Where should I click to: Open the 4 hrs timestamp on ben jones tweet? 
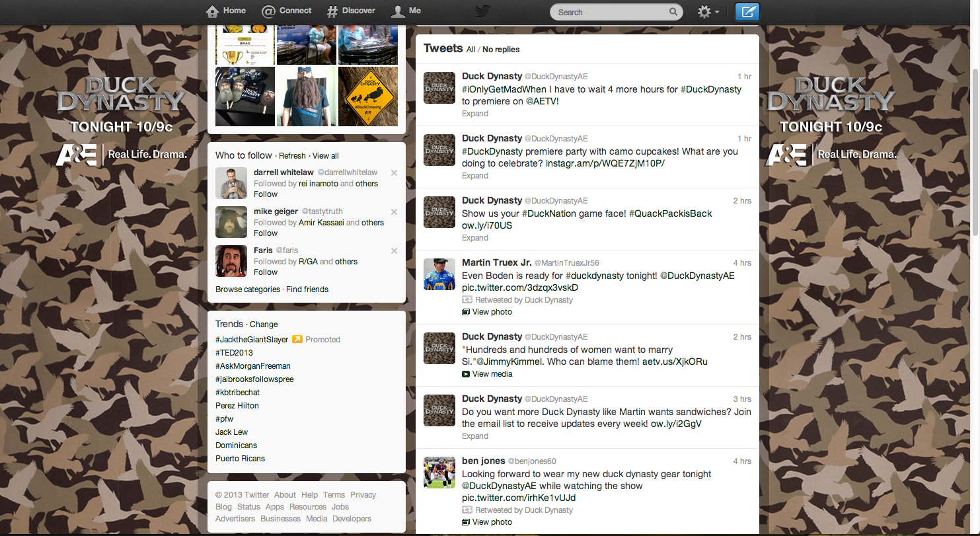(742, 461)
